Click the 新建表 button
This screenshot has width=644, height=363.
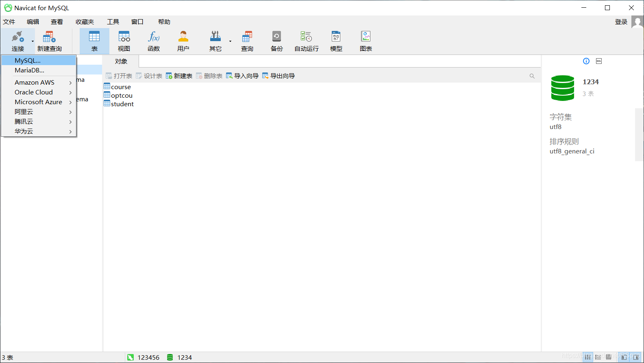pyautogui.click(x=179, y=76)
